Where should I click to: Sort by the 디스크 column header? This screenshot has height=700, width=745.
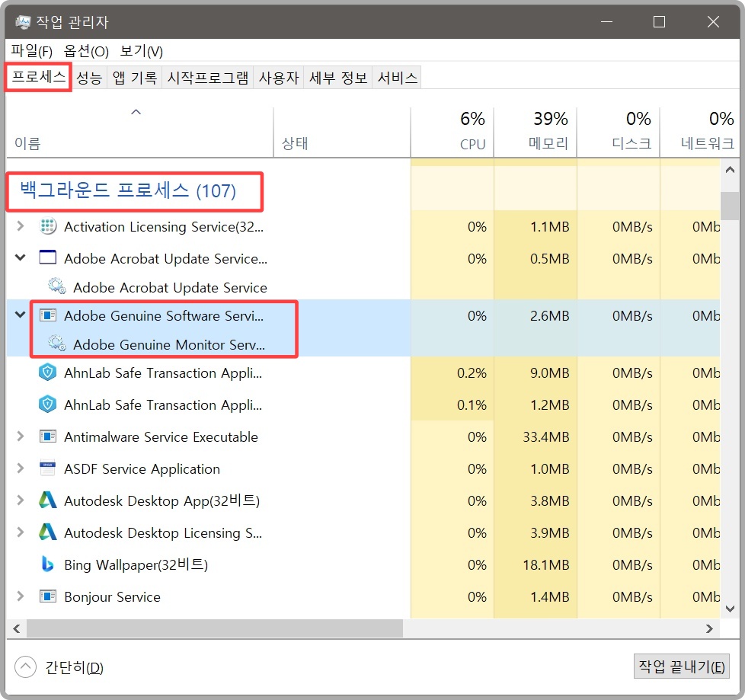[x=618, y=132]
